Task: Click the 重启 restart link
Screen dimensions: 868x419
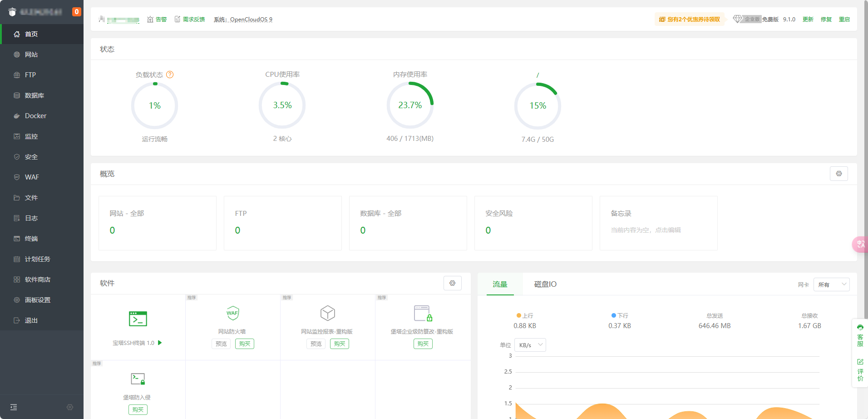Action: [844, 20]
